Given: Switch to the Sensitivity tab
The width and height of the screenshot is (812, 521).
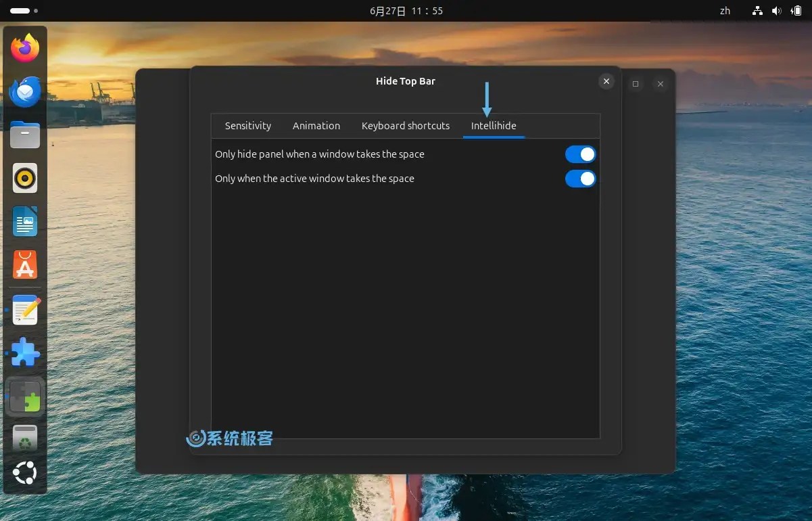Looking at the screenshot, I should [247, 125].
